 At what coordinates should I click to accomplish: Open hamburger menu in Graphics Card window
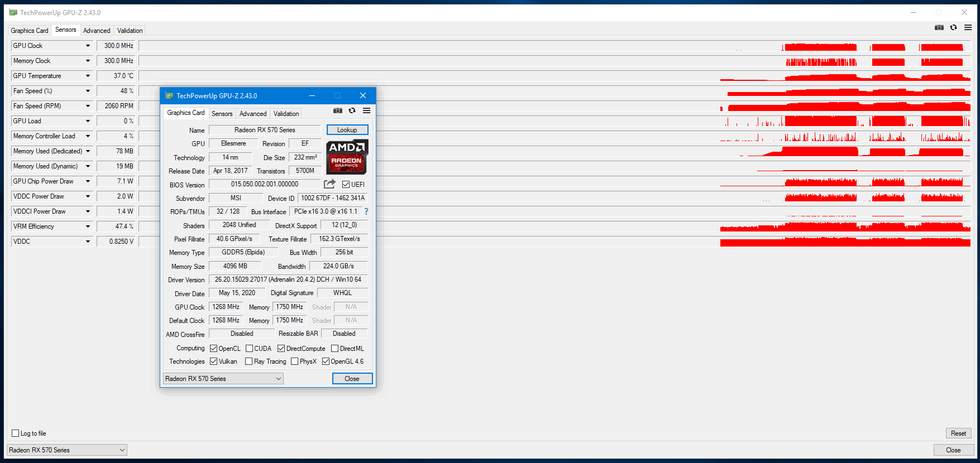pyautogui.click(x=366, y=110)
